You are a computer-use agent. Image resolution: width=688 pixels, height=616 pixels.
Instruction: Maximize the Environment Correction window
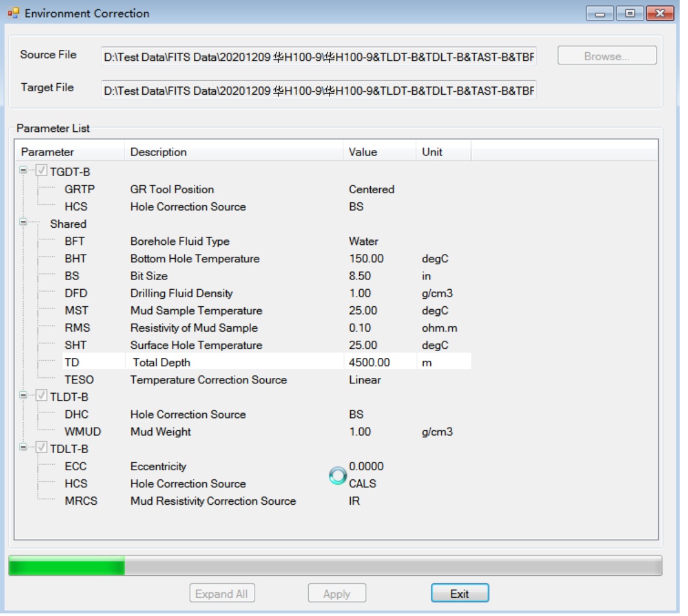point(625,13)
